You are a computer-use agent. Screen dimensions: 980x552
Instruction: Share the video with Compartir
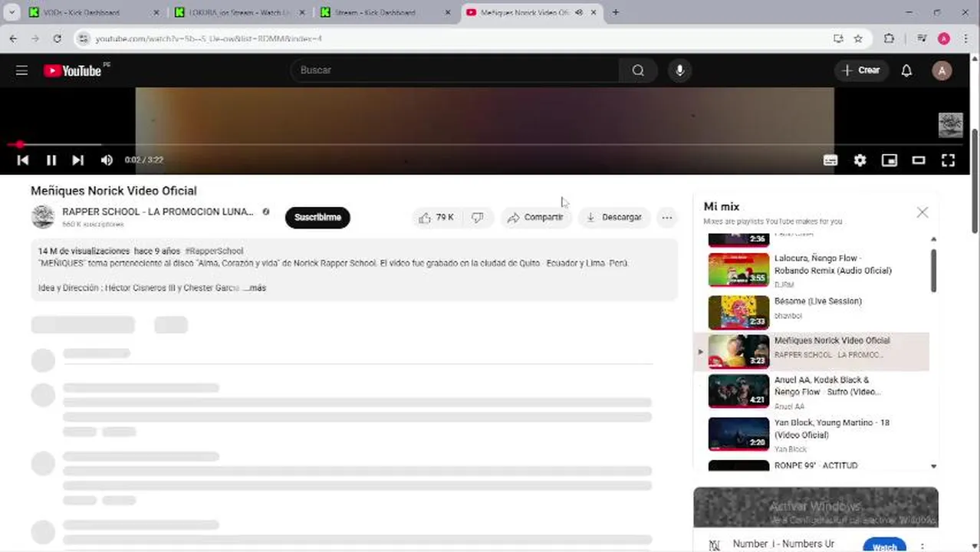point(535,218)
